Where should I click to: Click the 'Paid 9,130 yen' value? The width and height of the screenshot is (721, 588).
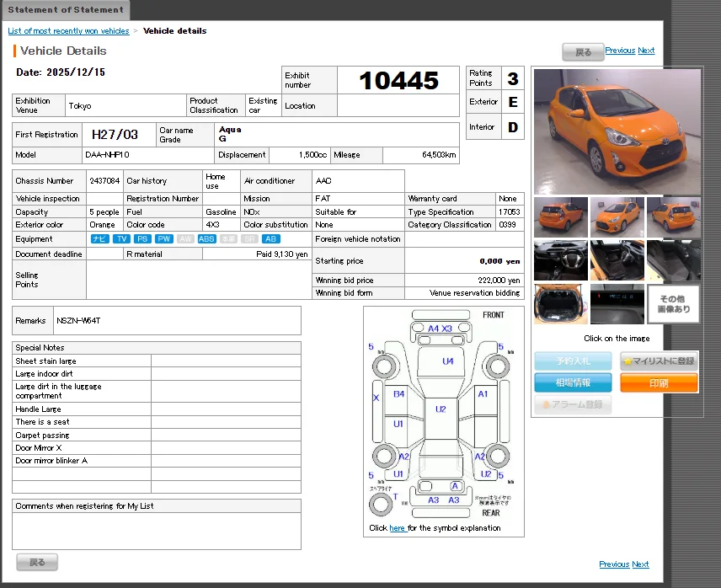coord(282,254)
